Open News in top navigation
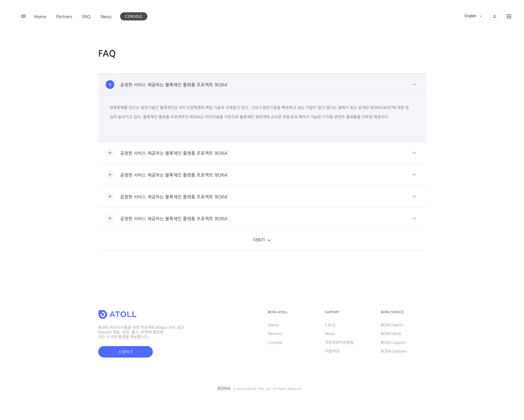The width and height of the screenshot is (524, 420). (x=106, y=17)
